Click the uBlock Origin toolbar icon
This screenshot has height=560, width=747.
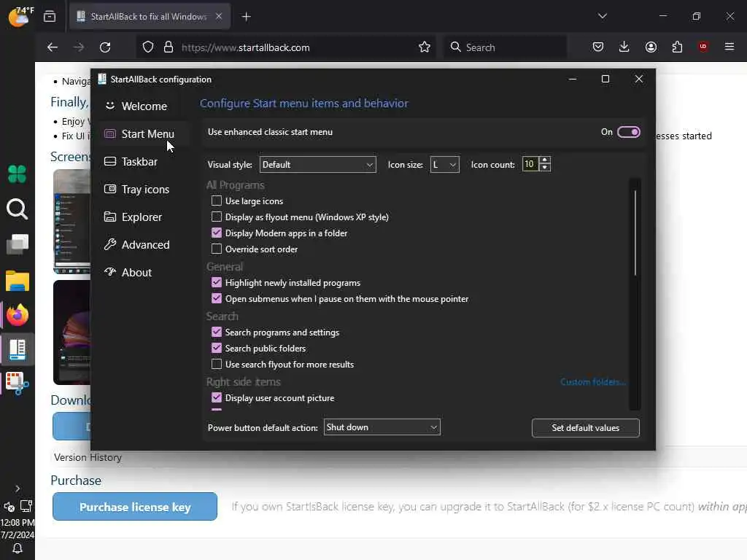tap(703, 47)
